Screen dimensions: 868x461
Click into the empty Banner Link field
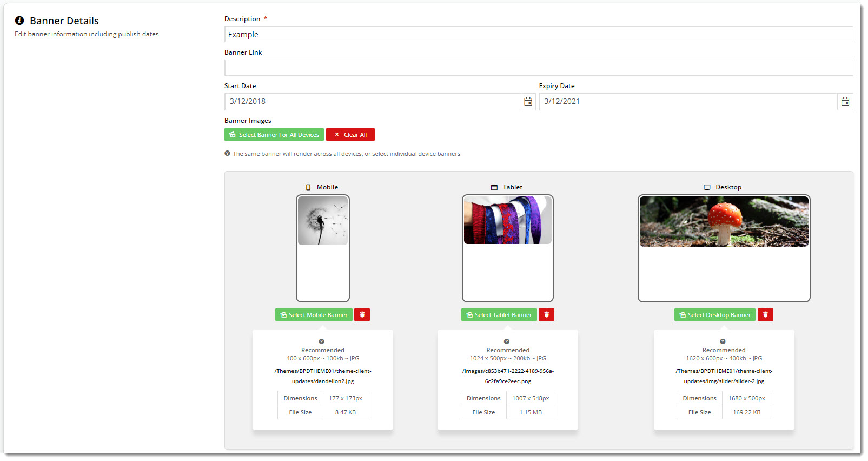click(x=538, y=68)
